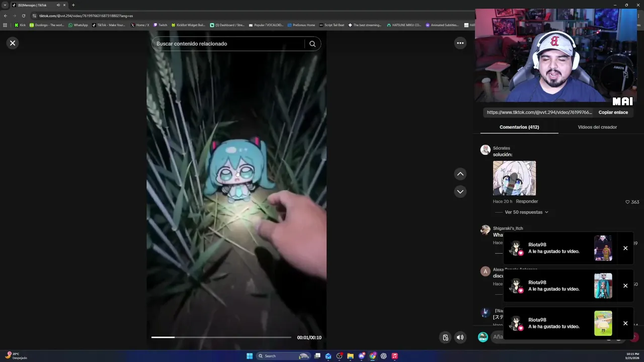644x362 pixels.
Task: Open the Mail app on taskbar
Action: [x=329, y=356]
